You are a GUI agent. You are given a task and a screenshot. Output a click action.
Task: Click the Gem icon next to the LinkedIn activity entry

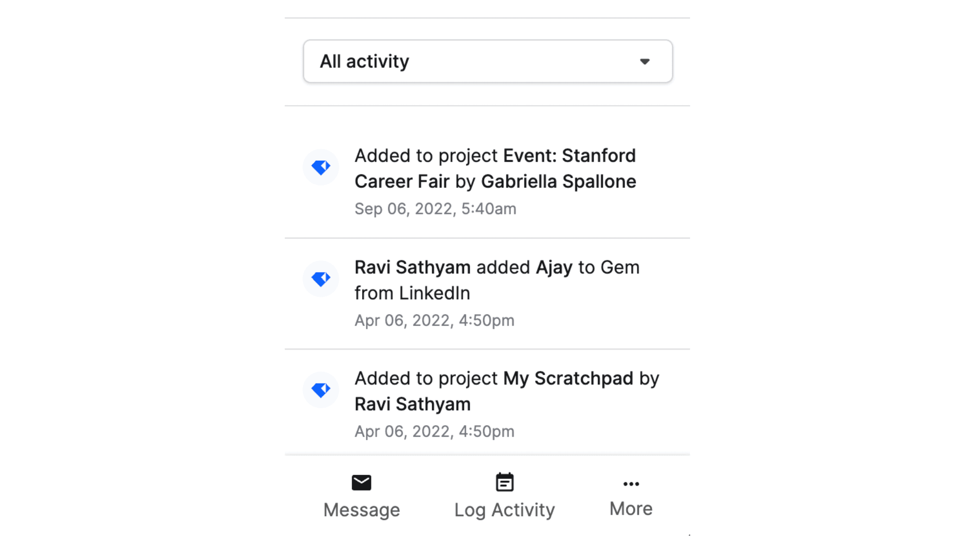tap(320, 279)
